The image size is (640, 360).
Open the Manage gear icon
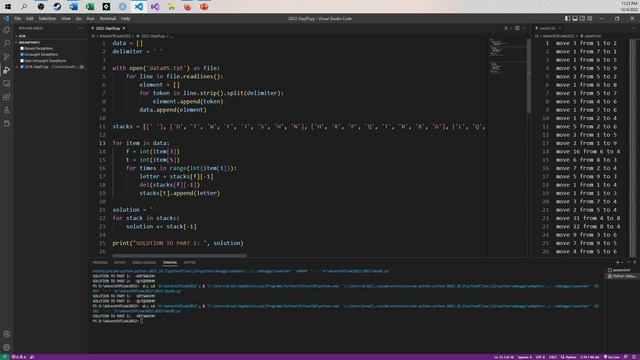(7, 347)
